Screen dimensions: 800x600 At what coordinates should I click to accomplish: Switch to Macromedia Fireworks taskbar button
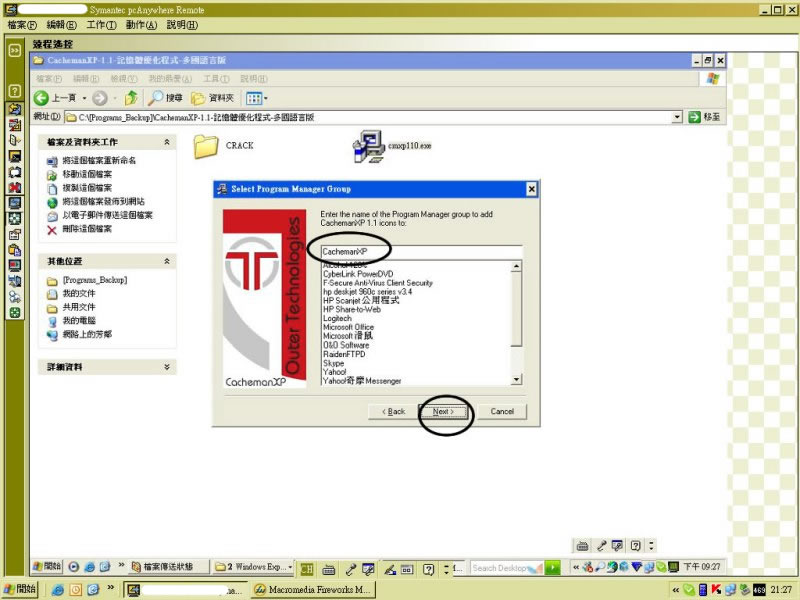point(313,590)
